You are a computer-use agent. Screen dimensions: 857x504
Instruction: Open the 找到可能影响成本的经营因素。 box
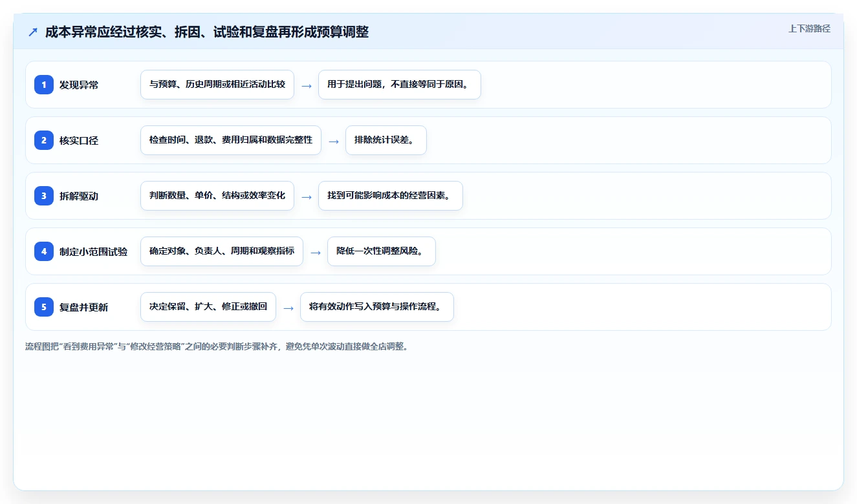391,196
